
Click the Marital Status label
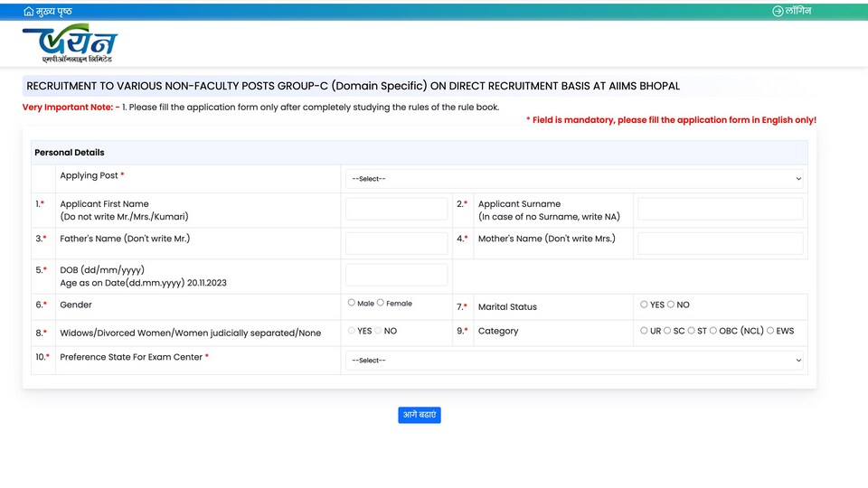point(507,306)
